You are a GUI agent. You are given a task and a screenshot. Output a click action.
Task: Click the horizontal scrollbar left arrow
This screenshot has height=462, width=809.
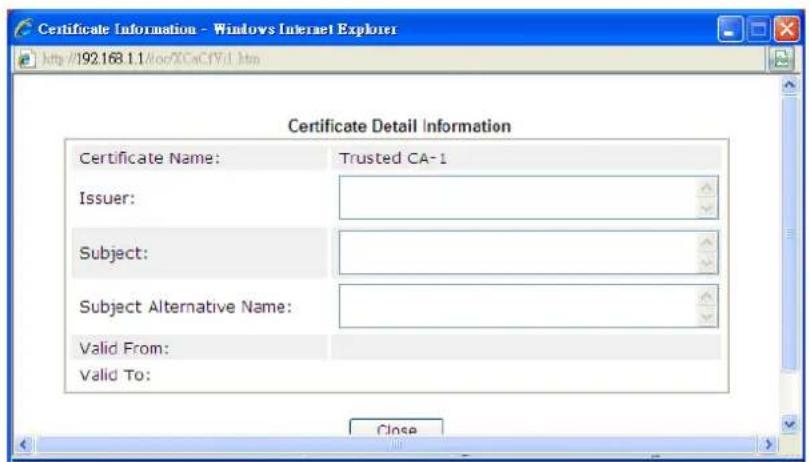point(24,444)
